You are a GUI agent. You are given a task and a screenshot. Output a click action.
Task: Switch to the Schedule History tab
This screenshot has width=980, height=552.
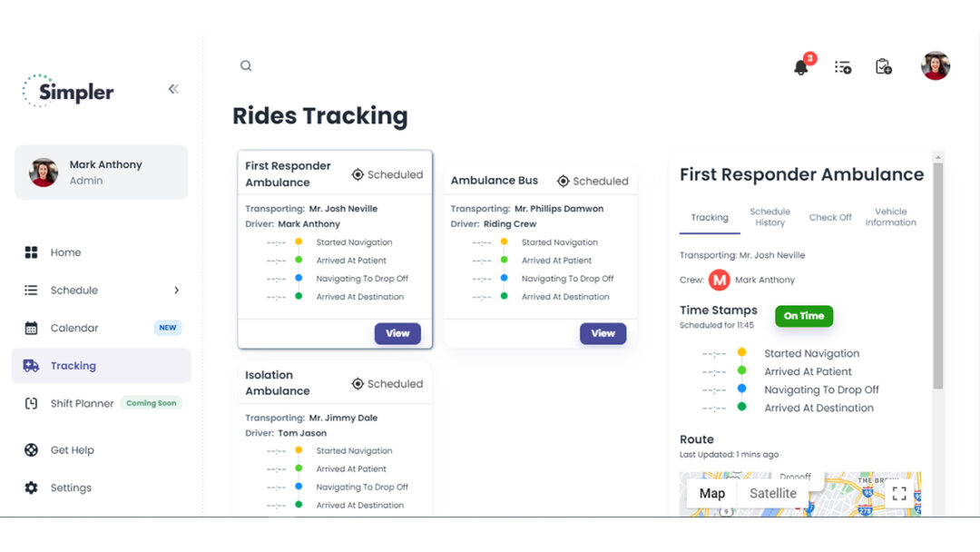coord(769,216)
